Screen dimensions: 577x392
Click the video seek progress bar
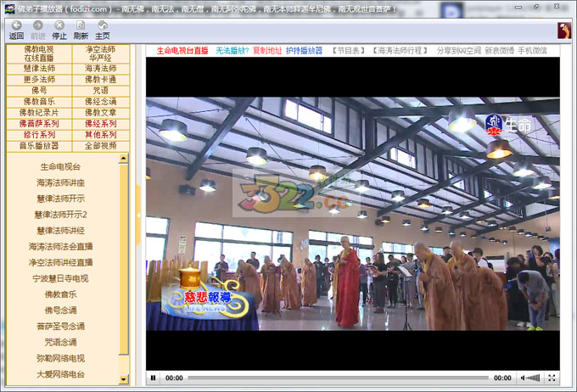[x=338, y=378]
